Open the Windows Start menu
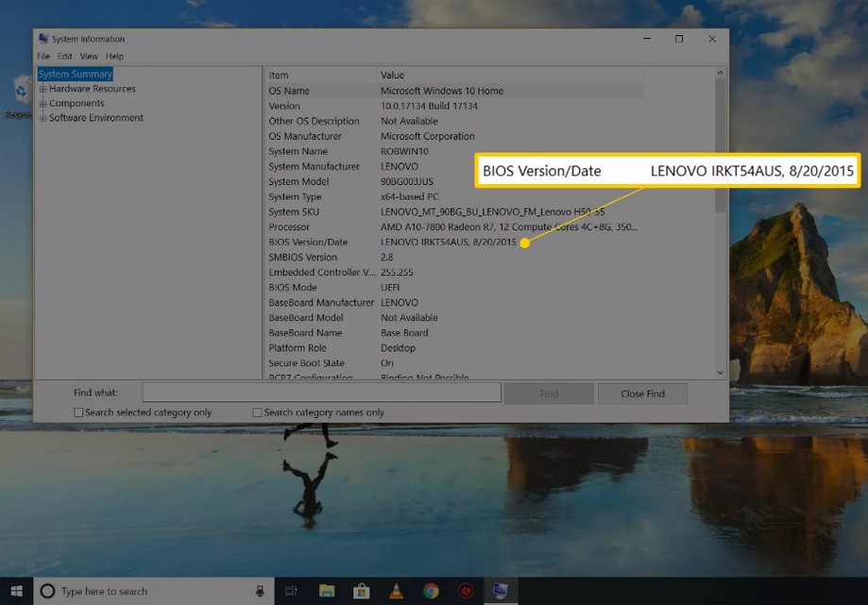 pyautogui.click(x=17, y=591)
